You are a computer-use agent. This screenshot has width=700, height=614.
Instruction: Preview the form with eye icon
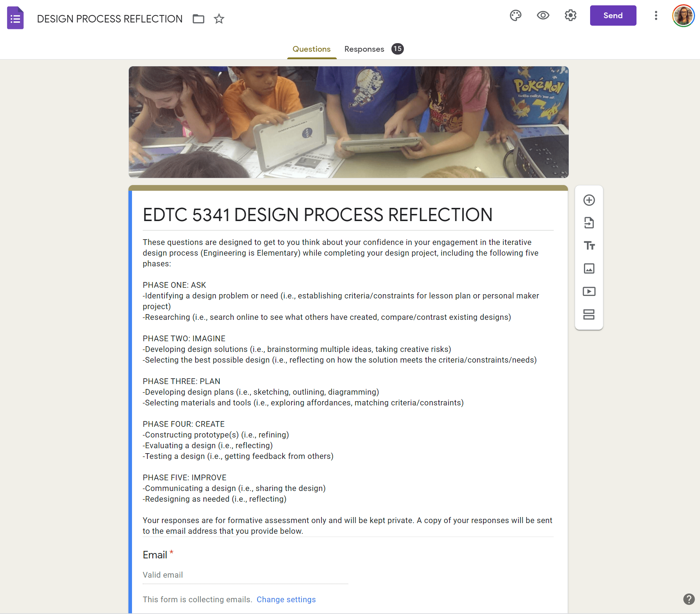click(543, 16)
